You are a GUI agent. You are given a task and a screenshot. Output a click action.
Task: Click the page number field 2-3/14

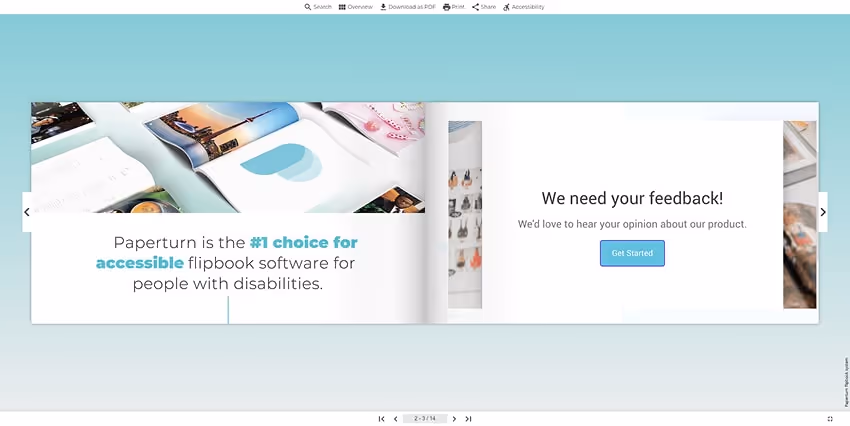coord(425,418)
